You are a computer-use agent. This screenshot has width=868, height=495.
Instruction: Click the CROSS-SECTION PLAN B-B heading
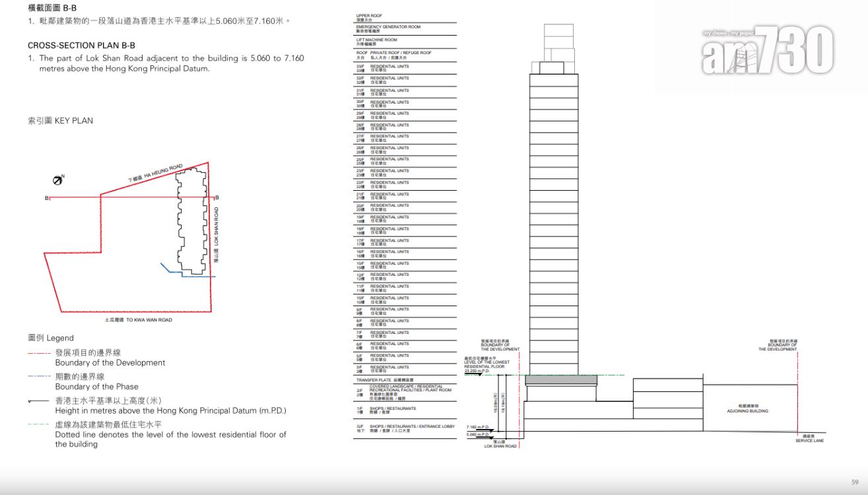click(81, 46)
